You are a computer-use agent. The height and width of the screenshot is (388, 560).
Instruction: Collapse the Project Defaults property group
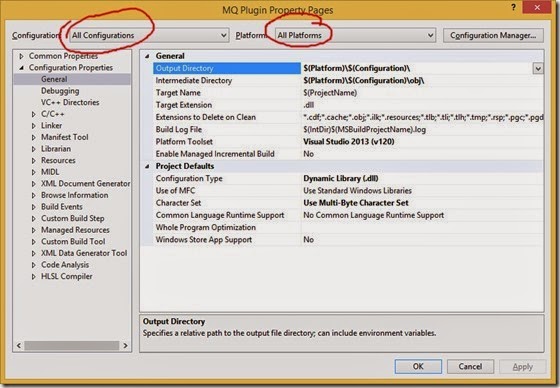(x=147, y=166)
